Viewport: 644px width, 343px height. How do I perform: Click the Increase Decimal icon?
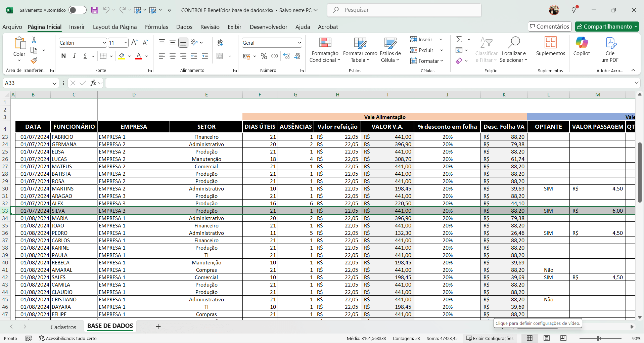click(286, 56)
